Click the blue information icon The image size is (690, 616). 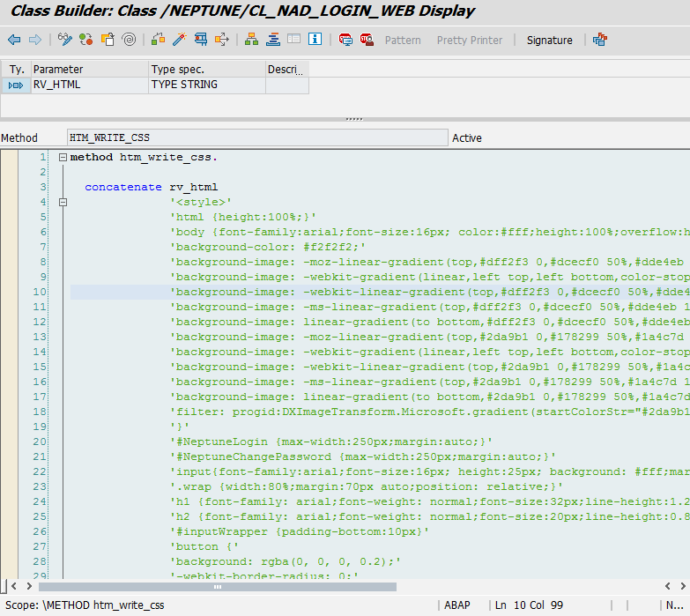click(315, 40)
